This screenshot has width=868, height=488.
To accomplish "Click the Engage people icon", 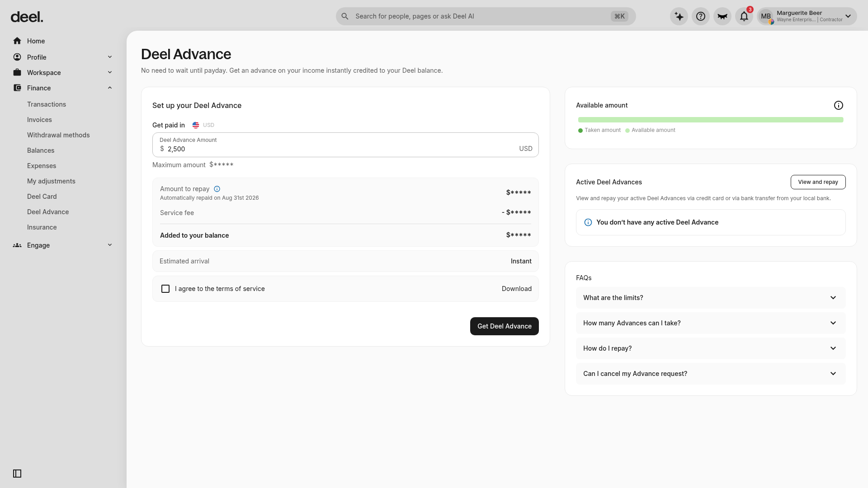I will tap(17, 245).
